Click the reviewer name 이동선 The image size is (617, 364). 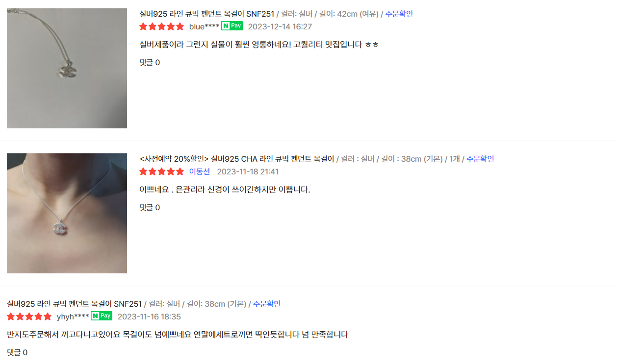[199, 171]
